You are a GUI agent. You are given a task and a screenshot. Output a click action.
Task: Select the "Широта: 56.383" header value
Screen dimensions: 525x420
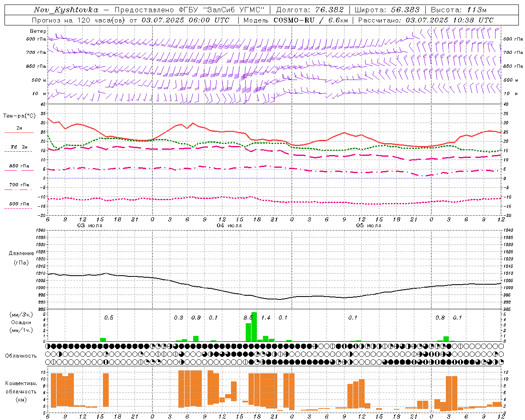(x=387, y=10)
